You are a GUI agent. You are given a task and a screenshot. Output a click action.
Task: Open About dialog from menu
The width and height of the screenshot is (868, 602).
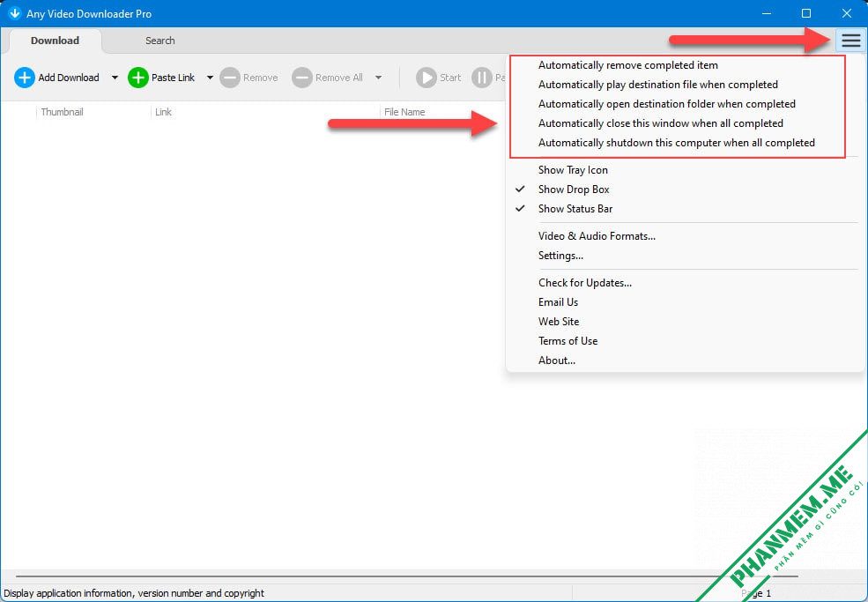pos(685,360)
